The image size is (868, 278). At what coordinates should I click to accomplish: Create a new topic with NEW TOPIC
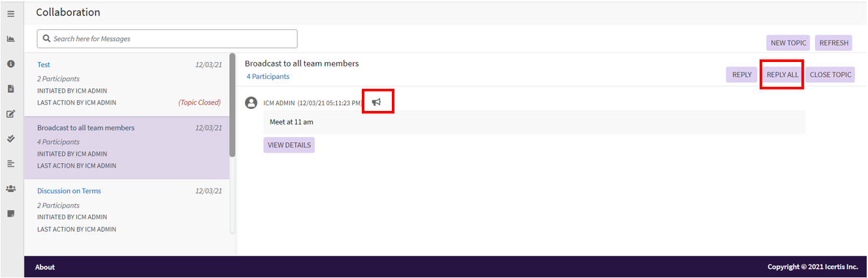[788, 43]
